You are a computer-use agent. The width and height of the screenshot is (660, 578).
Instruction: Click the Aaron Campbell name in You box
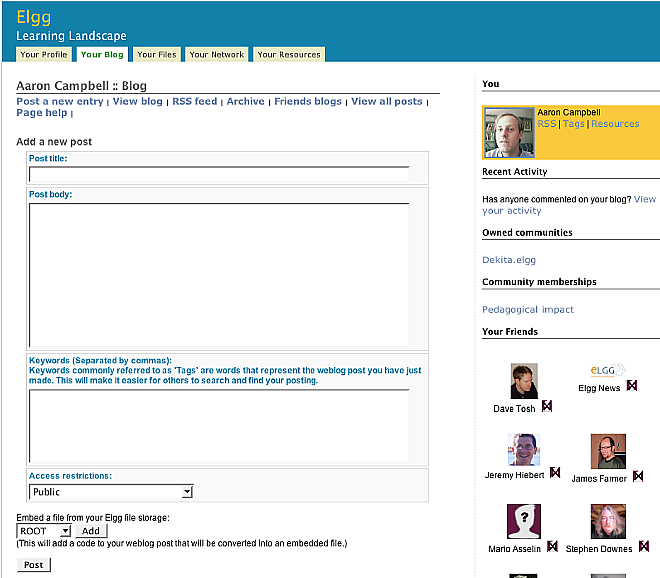(x=569, y=112)
